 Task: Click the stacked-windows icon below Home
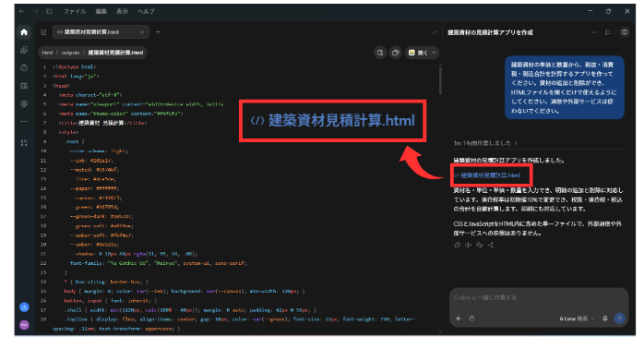24,50
